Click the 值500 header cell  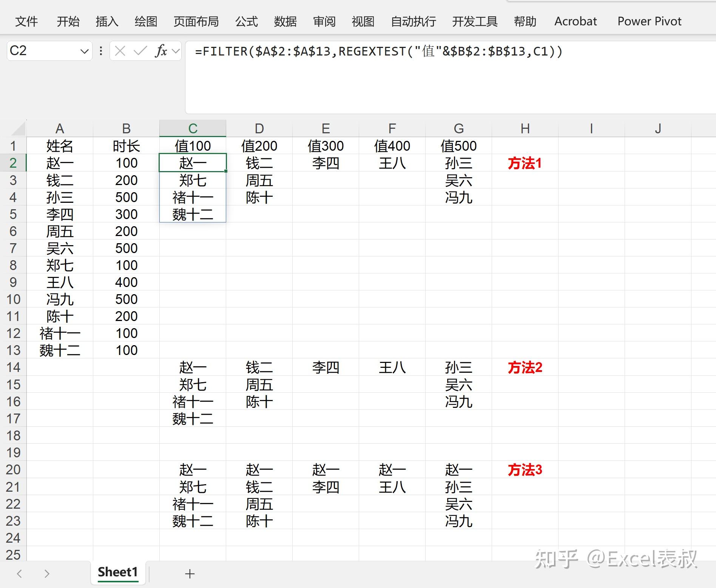click(458, 146)
